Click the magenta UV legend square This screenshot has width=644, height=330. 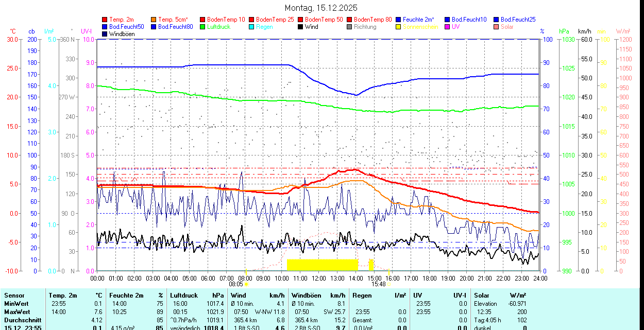(x=448, y=27)
